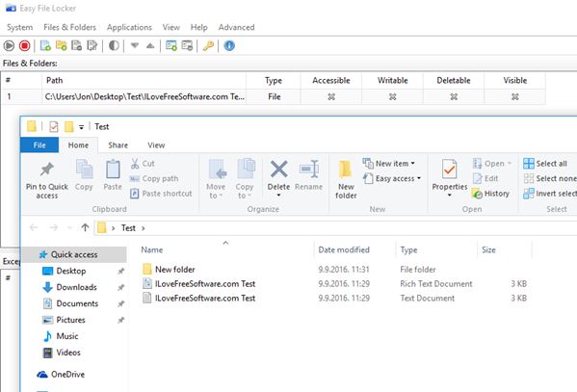Image resolution: width=577 pixels, height=392 pixels.
Task: Click Edit in the Open group
Action: point(485,178)
